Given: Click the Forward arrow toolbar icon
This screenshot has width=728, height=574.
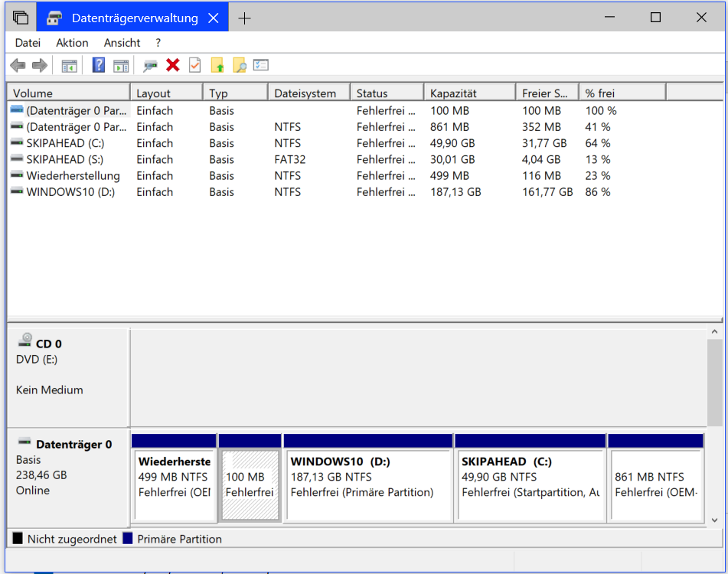Looking at the screenshot, I should click(40, 65).
